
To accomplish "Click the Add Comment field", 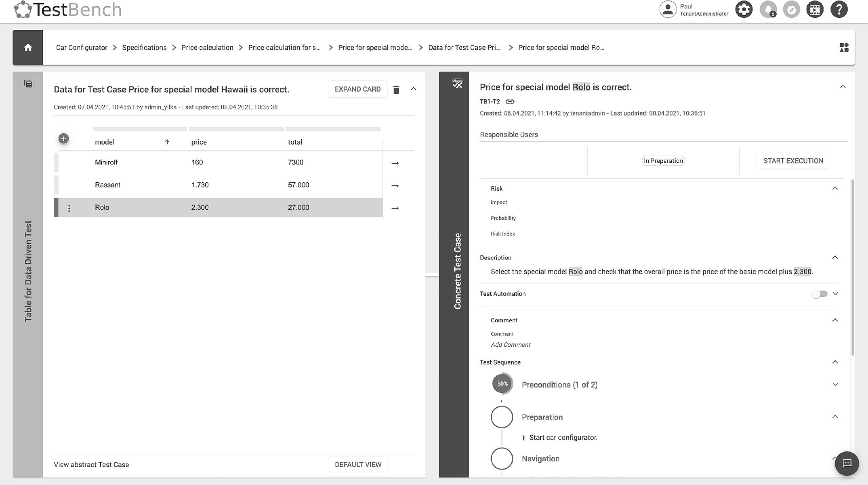I will point(510,345).
